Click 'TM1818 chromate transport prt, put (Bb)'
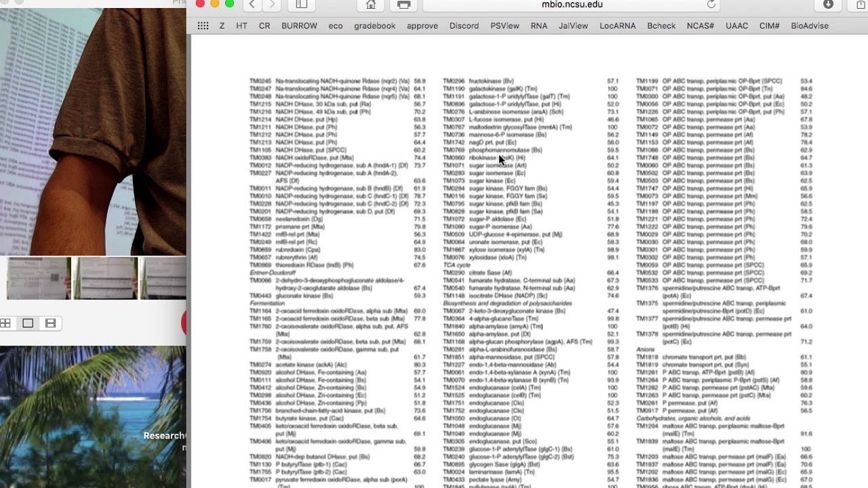This screenshot has height=488, width=868. pos(691,357)
